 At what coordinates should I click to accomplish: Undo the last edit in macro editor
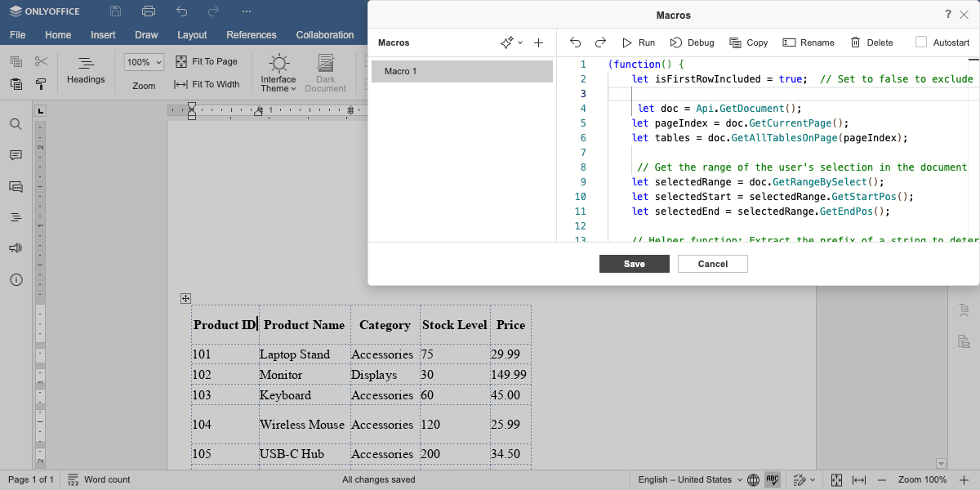(x=576, y=42)
